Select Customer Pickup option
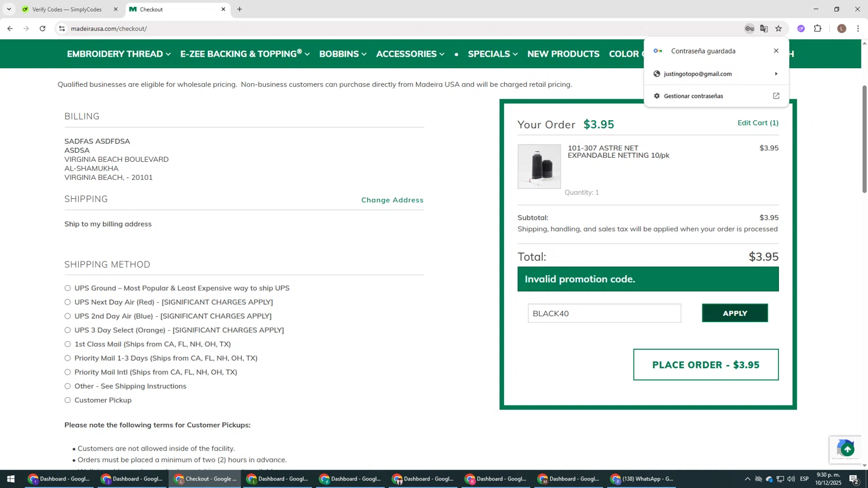The height and width of the screenshot is (488, 868). (x=68, y=400)
